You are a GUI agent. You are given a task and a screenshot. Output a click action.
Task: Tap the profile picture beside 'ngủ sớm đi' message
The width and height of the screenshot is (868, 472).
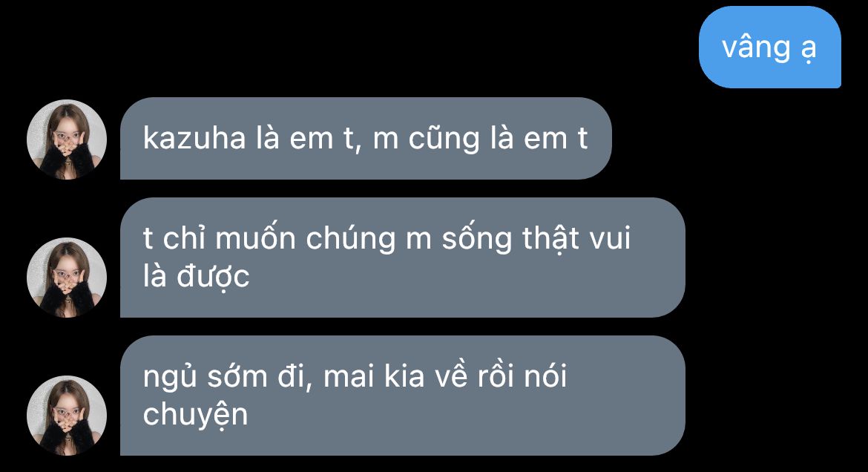tap(67, 416)
